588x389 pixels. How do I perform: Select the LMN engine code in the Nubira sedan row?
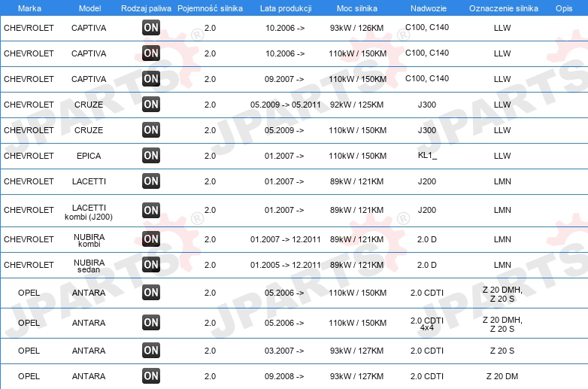pos(502,265)
